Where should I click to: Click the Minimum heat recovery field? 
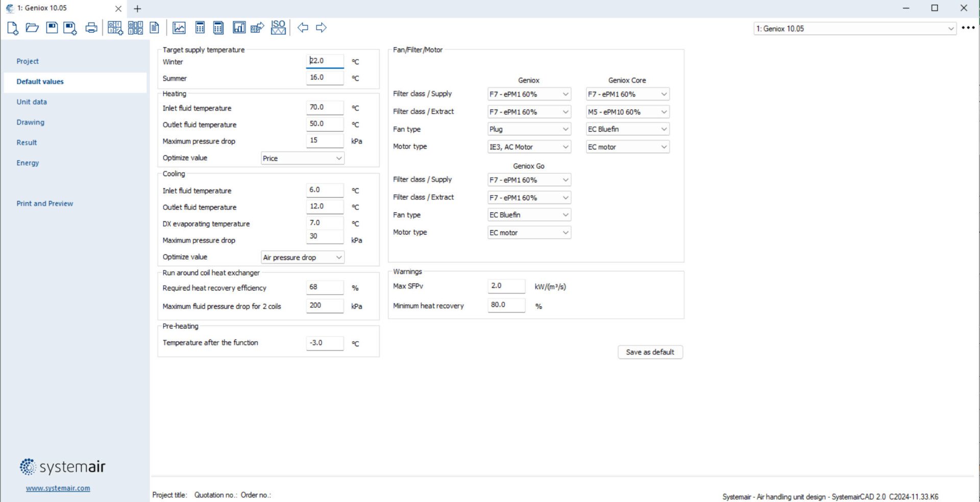click(x=506, y=305)
